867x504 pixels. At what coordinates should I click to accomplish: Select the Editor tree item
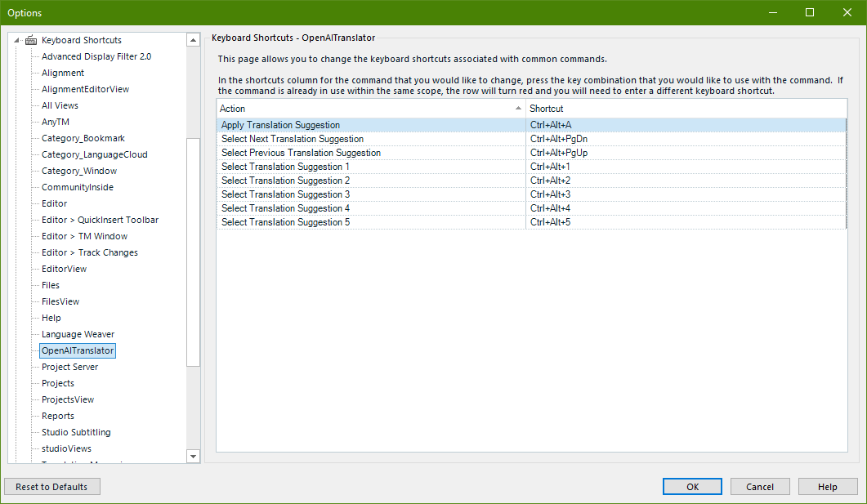(54, 203)
